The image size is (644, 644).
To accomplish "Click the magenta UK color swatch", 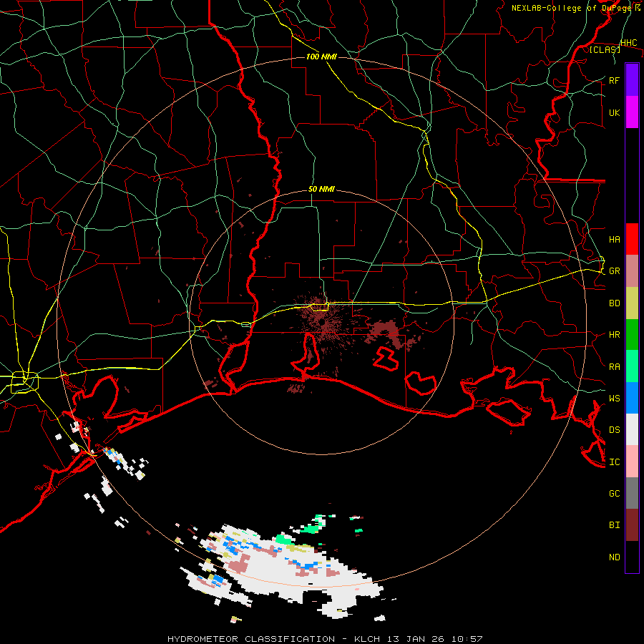I will (x=632, y=112).
